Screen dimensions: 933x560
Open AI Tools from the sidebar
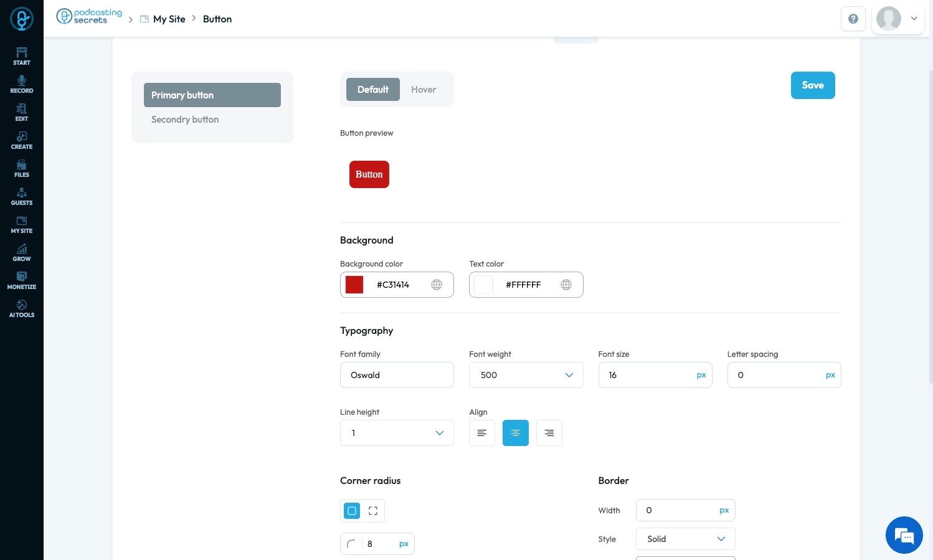pyautogui.click(x=22, y=308)
